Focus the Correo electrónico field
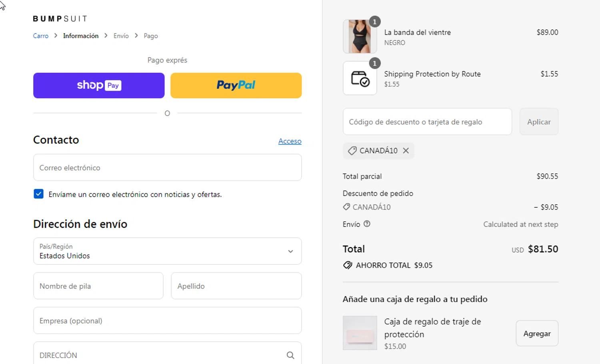The width and height of the screenshot is (600, 364). click(167, 167)
